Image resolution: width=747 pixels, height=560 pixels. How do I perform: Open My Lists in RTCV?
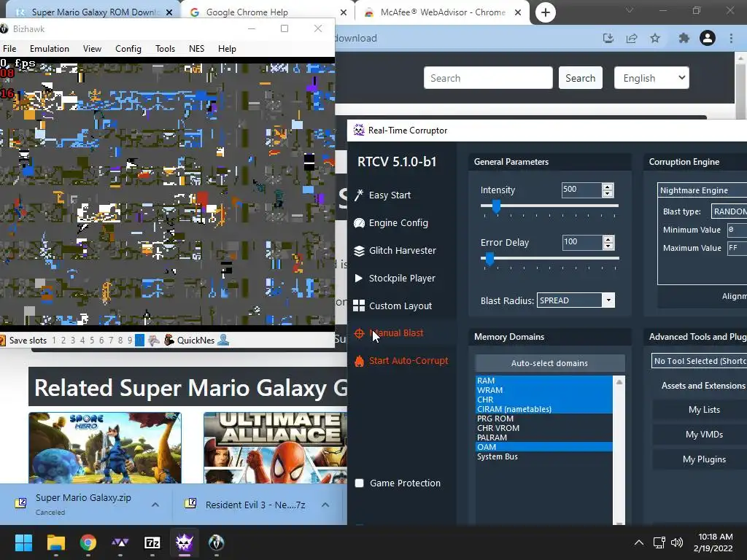(x=704, y=410)
